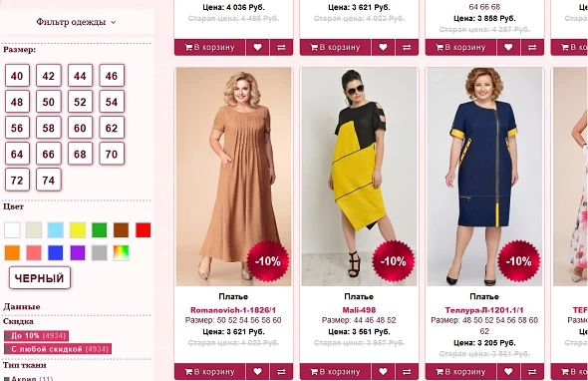Toggle size 48 filter
Viewport: 588px width, 381px height.
(x=17, y=102)
